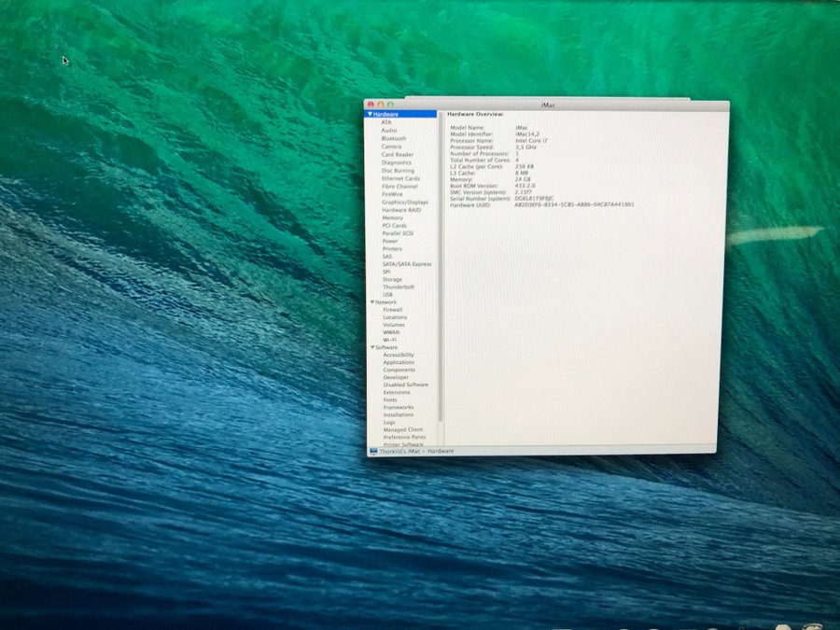Image resolution: width=840 pixels, height=630 pixels.
Task: Open Power information
Action: point(390,241)
